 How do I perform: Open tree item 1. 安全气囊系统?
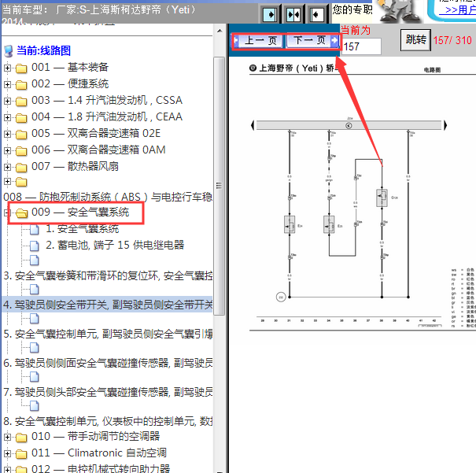[x=83, y=229]
